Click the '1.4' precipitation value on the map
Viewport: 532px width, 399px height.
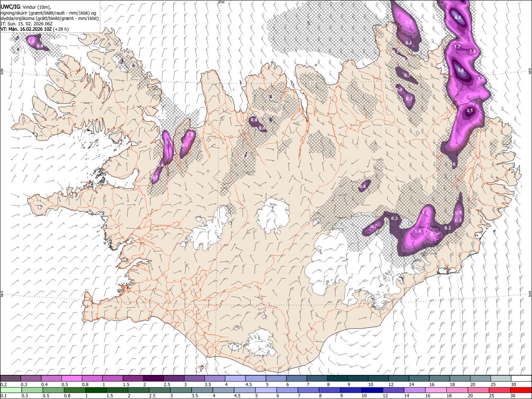pos(418,231)
